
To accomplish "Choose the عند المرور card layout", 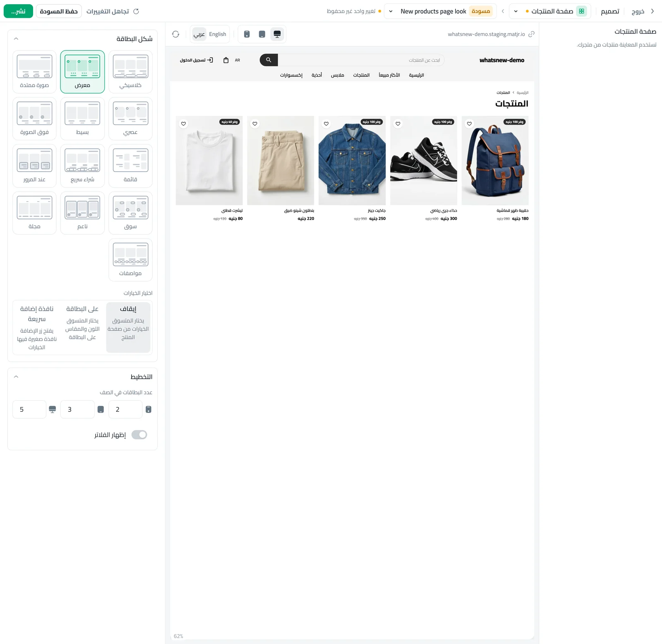I will coord(34,166).
